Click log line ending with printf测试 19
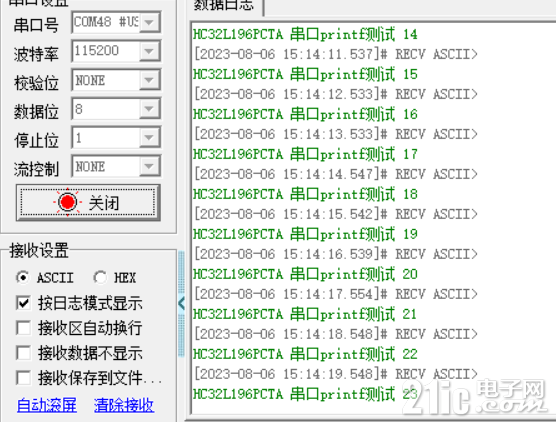 [x=305, y=234]
